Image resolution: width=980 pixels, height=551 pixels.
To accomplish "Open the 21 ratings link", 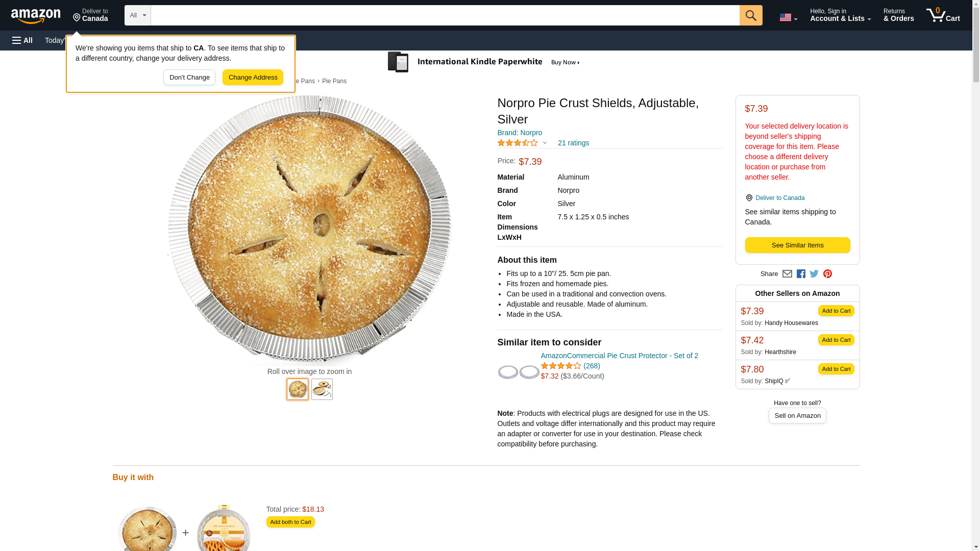I will [x=573, y=143].
